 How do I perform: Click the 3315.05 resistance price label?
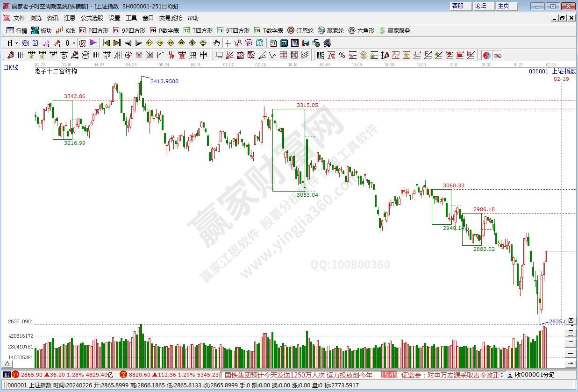pyautogui.click(x=307, y=105)
